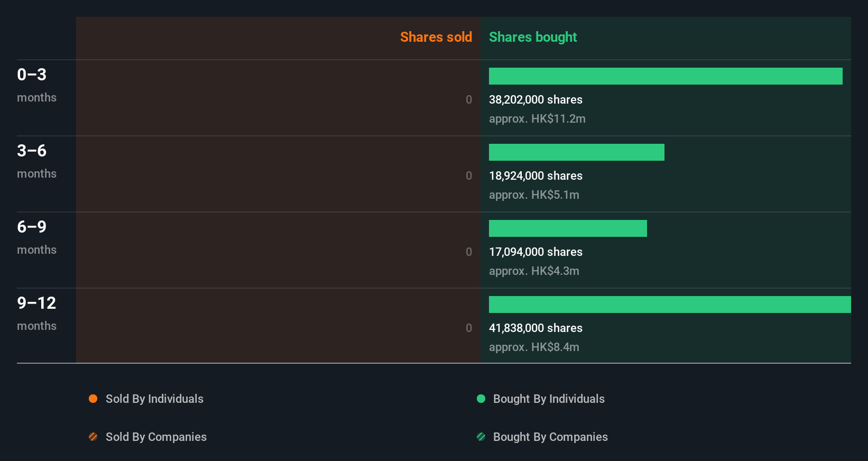Viewport: 868px width, 461px height.
Task: Toggle the Sold By Individuals legend label
Action: 154,399
